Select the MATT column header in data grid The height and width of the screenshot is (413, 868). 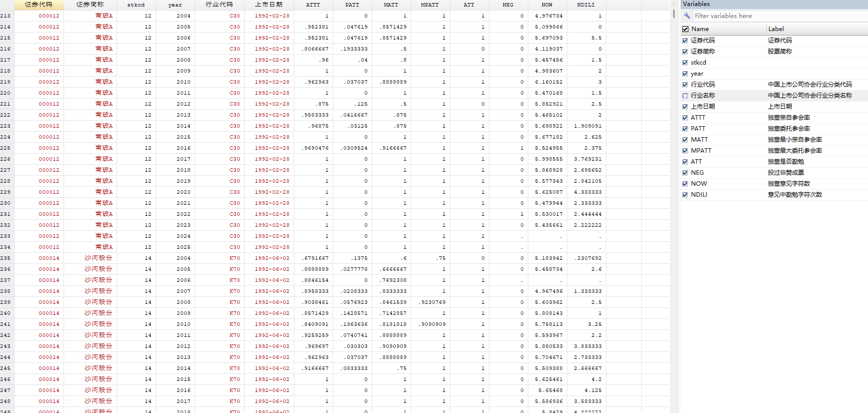(391, 5)
